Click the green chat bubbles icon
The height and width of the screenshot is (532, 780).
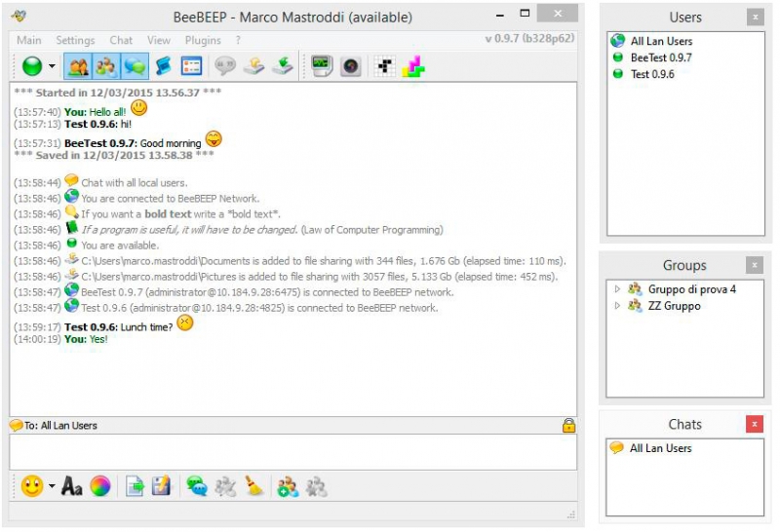(197, 486)
